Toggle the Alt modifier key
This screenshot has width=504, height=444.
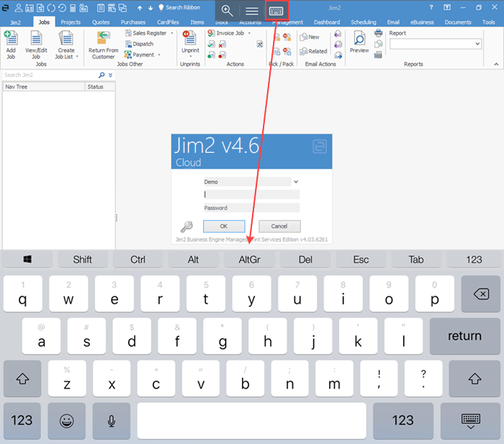point(193,259)
